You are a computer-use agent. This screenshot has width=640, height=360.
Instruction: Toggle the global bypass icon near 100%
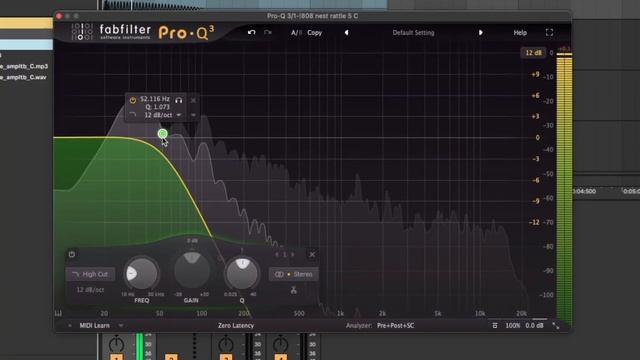[x=495, y=325]
